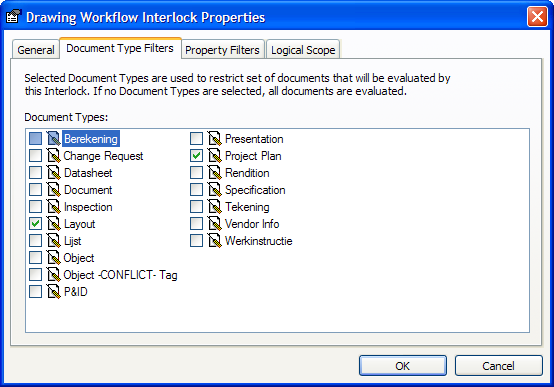Click the Object -CONFLICT- Tag icon

[53, 275]
